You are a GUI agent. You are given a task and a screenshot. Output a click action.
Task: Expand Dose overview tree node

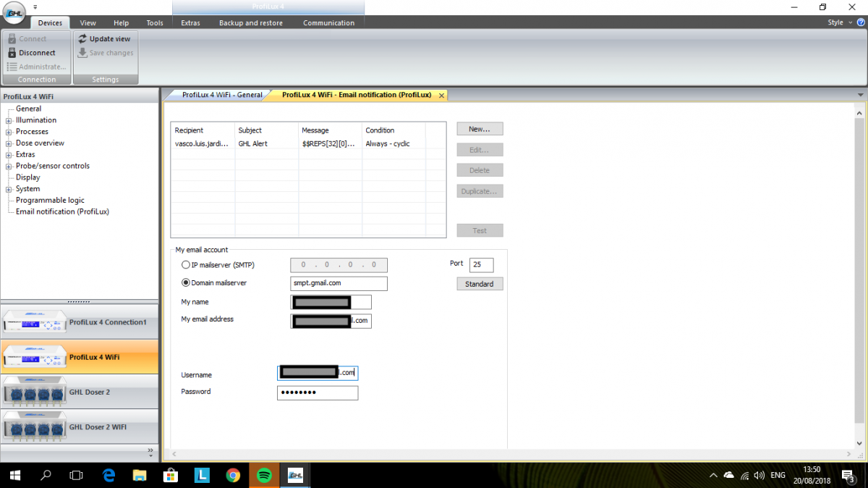pyautogui.click(x=9, y=143)
